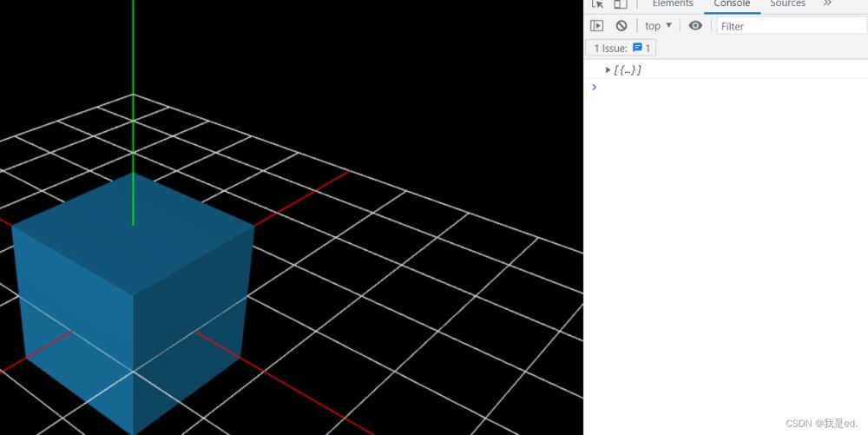This screenshot has width=868, height=435.
Task: Clear the console with the ban icon
Action: 621,26
